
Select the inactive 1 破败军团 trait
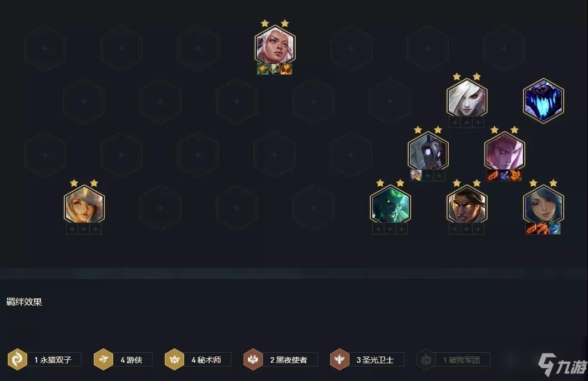pyautogui.click(x=453, y=359)
